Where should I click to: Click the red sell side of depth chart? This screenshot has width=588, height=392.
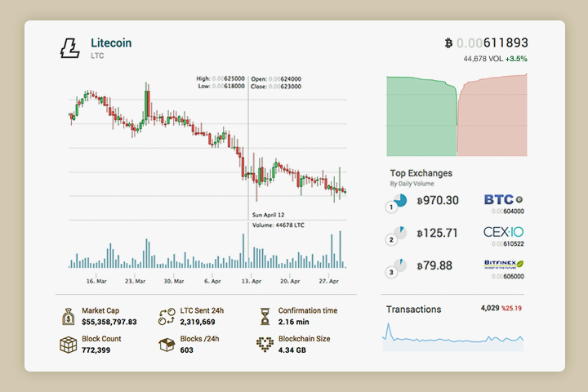pyautogui.click(x=494, y=122)
